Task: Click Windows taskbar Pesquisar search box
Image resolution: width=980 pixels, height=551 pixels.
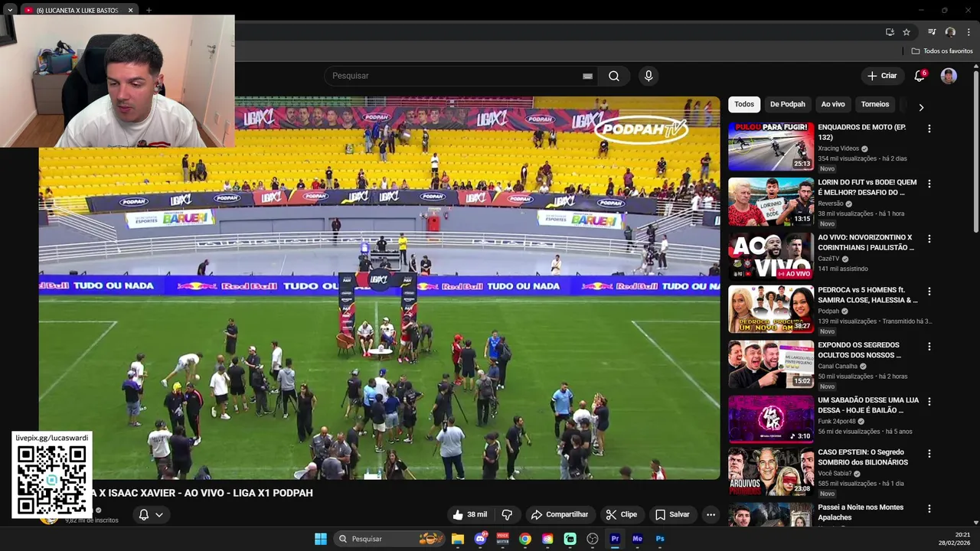Action: (390, 539)
